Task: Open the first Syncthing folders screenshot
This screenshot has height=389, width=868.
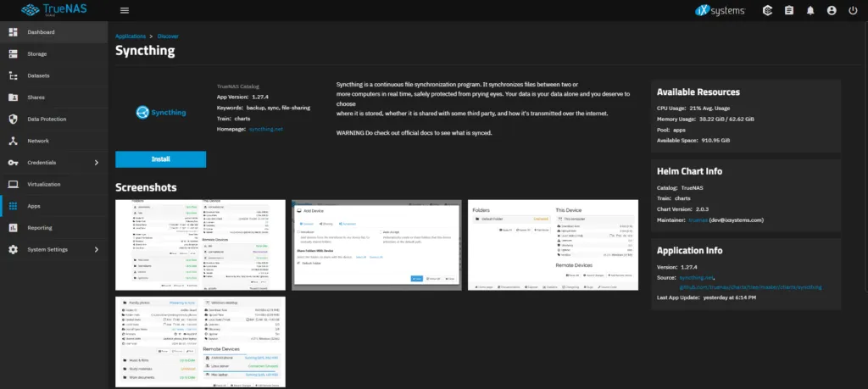Action: (x=200, y=245)
